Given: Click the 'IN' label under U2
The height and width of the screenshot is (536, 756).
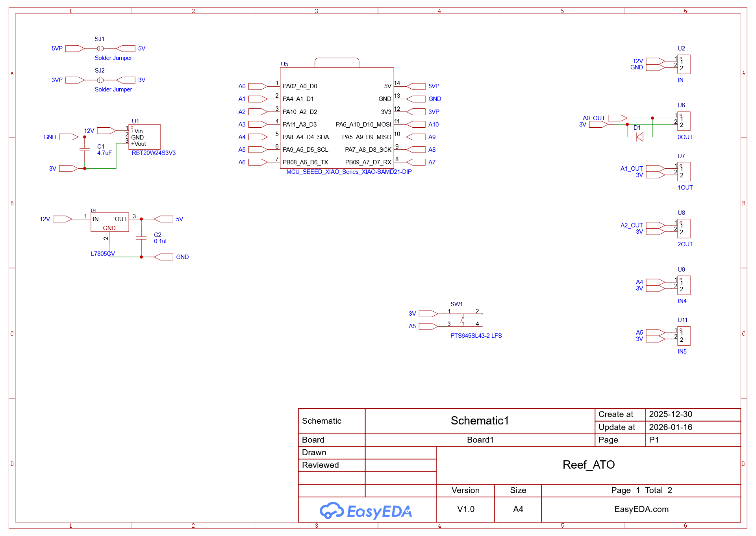Looking at the screenshot, I should (680, 80).
